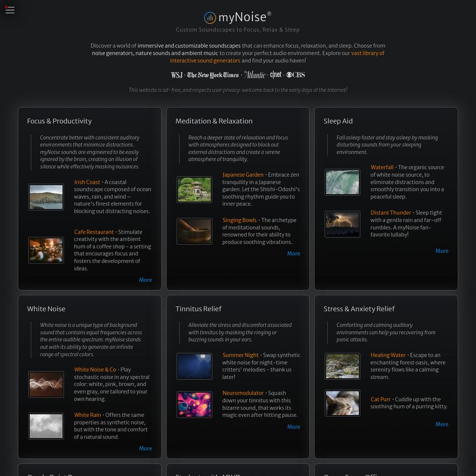Click the Sleep Aid heading
The width and height of the screenshot is (476, 476).
coord(338,121)
